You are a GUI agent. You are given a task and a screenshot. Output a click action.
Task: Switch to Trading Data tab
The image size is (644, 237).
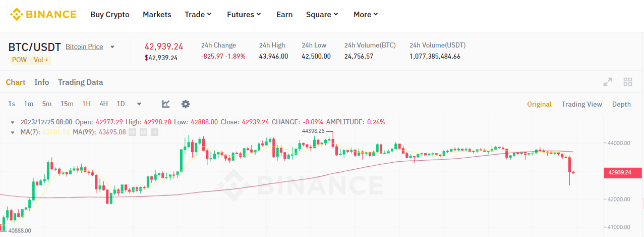pyautogui.click(x=80, y=82)
